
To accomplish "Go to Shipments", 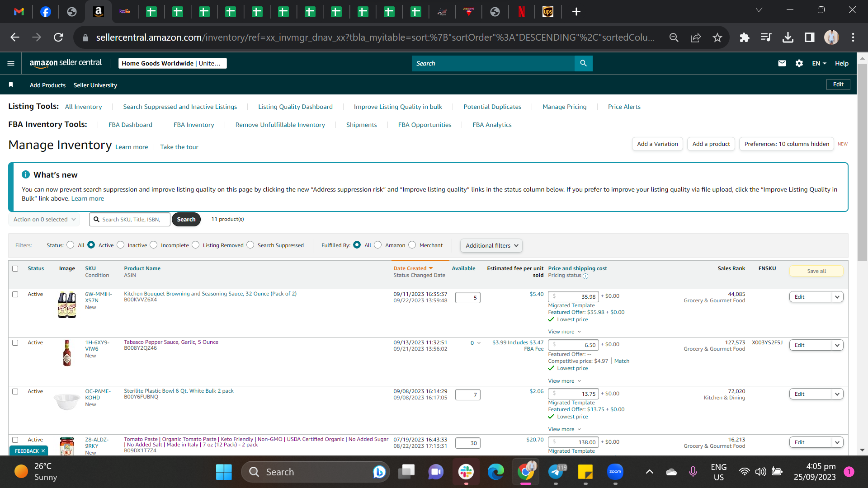I will tap(361, 125).
